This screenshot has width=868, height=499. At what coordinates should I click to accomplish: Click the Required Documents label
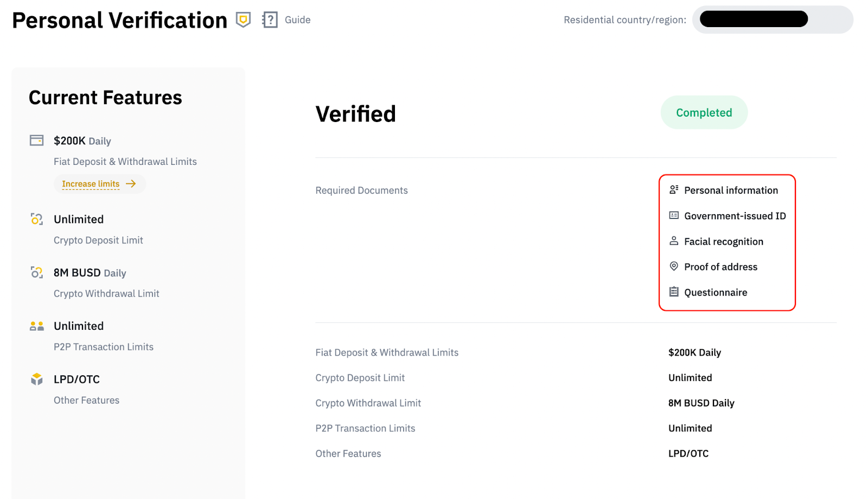click(x=361, y=190)
